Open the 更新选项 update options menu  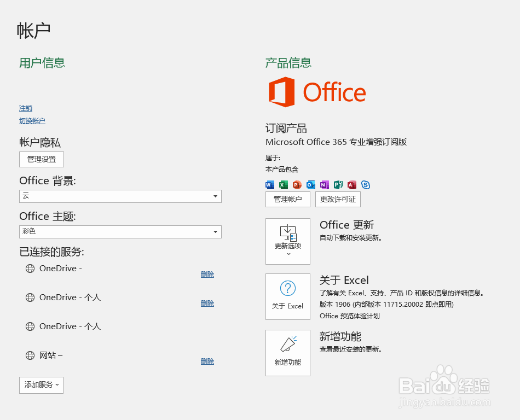point(288,241)
